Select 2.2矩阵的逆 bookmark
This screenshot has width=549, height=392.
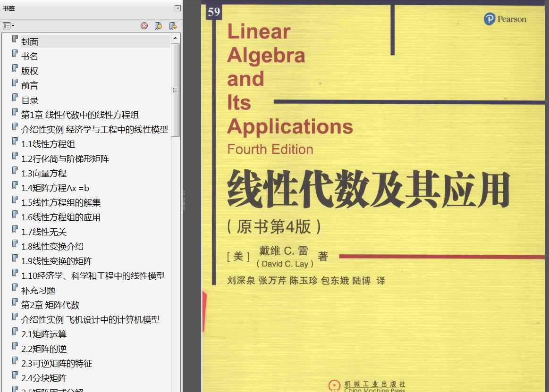tap(44, 349)
